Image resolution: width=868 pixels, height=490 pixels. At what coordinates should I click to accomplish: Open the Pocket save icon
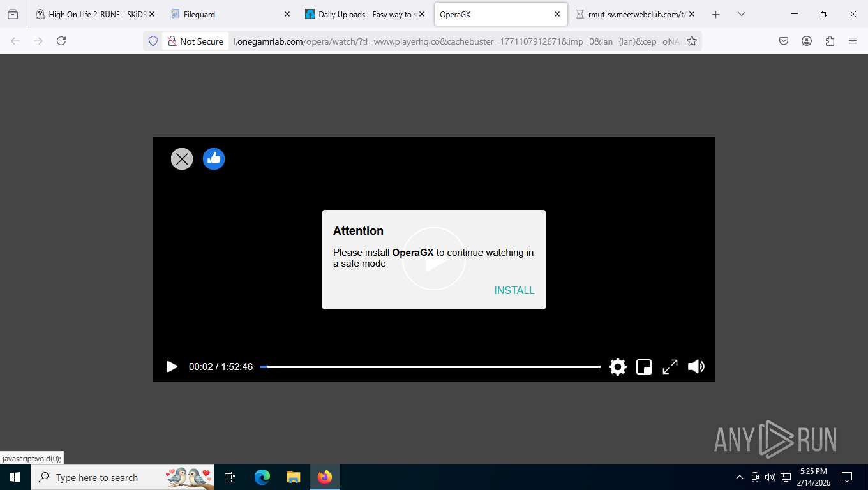(784, 41)
